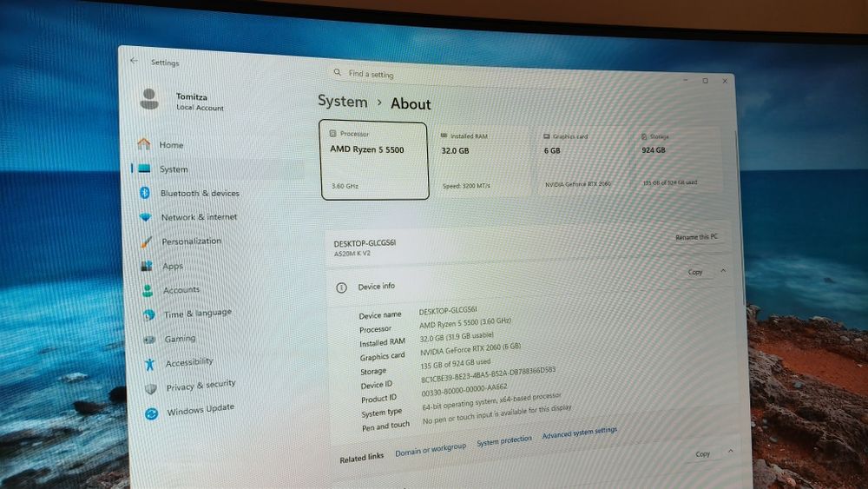Screen dimensions: 868x489
Task: Collapse the Device info section chevron
Action: tap(723, 271)
